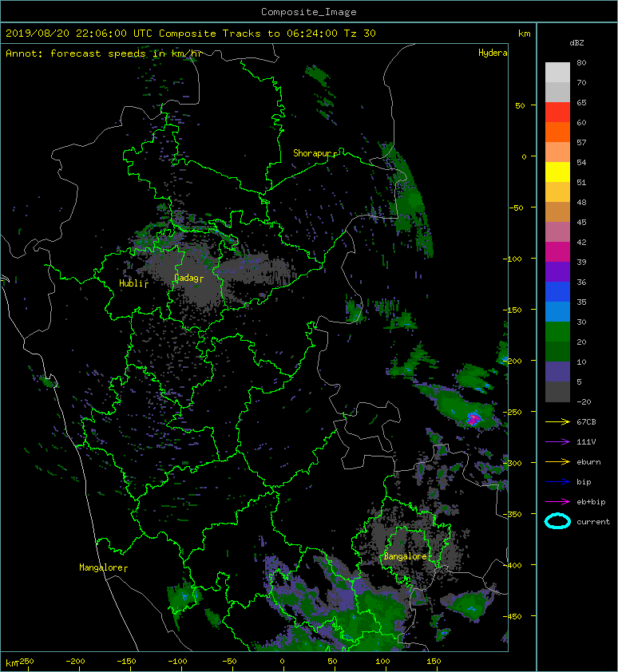Click the '111V' legend label

click(x=586, y=442)
